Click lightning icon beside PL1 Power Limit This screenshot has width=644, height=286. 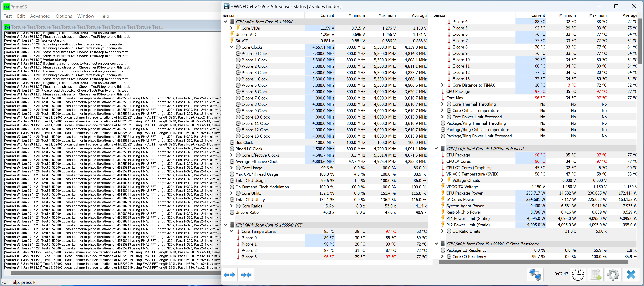[443, 218]
